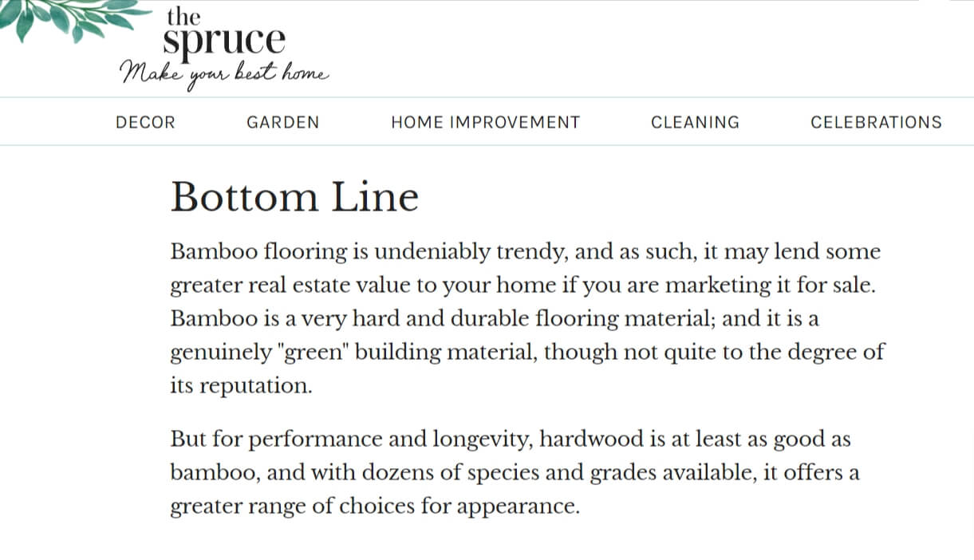974x560 pixels.
Task: Click the paragraph starting "But for performance"
Action: point(515,472)
